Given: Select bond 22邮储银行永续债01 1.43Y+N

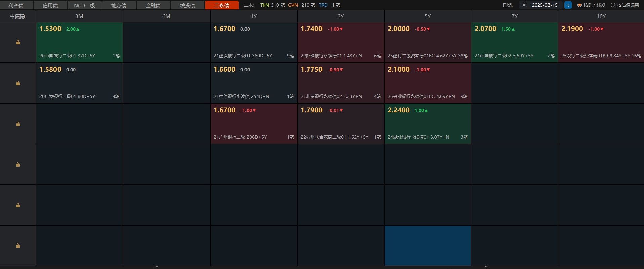Looking at the screenshot, I should point(331,56).
